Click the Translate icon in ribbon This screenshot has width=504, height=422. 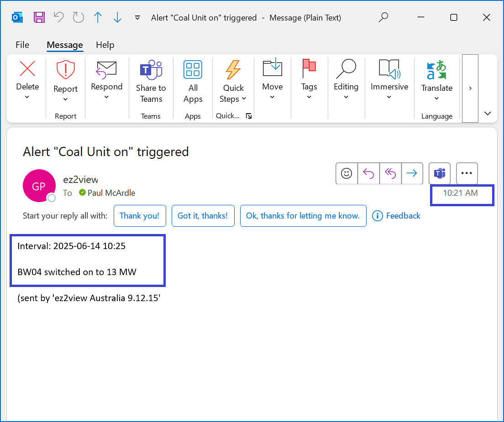(x=436, y=70)
